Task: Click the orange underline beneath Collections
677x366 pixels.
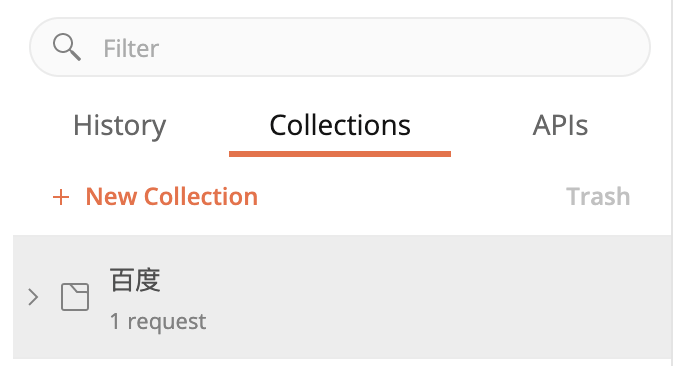Action: (x=340, y=154)
